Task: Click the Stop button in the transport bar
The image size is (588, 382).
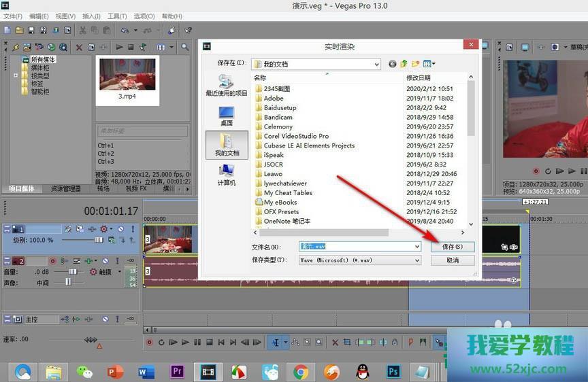Action: click(x=210, y=343)
